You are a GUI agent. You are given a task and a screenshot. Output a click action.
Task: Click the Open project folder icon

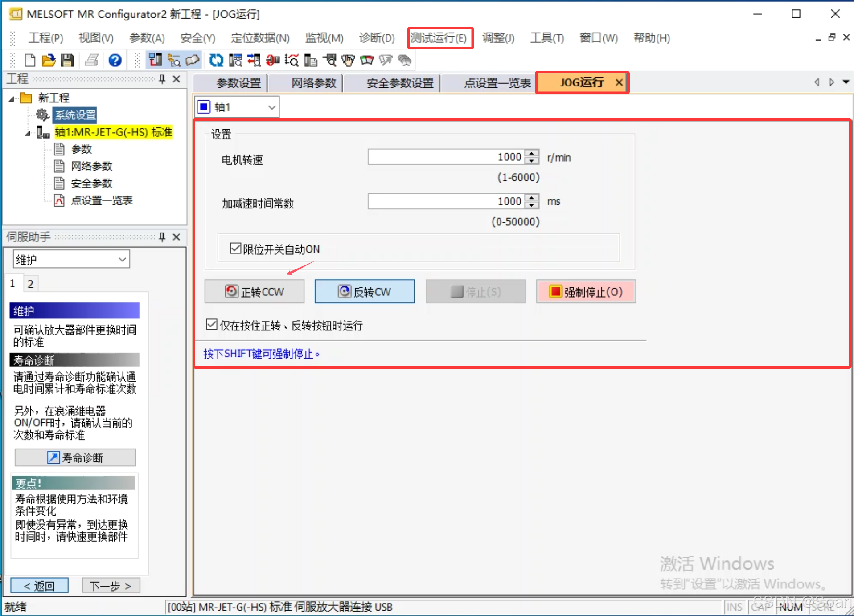tap(48, 60)
